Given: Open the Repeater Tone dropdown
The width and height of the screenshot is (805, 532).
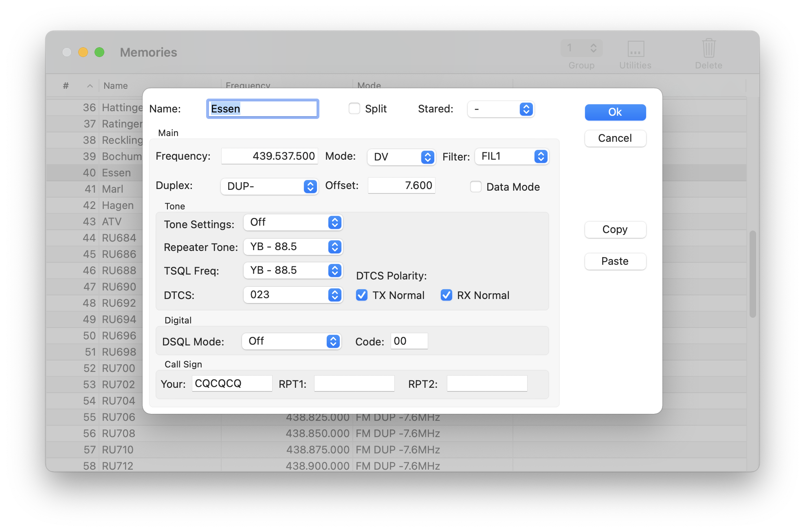Looking at the screenshot, I should (293, 247).
